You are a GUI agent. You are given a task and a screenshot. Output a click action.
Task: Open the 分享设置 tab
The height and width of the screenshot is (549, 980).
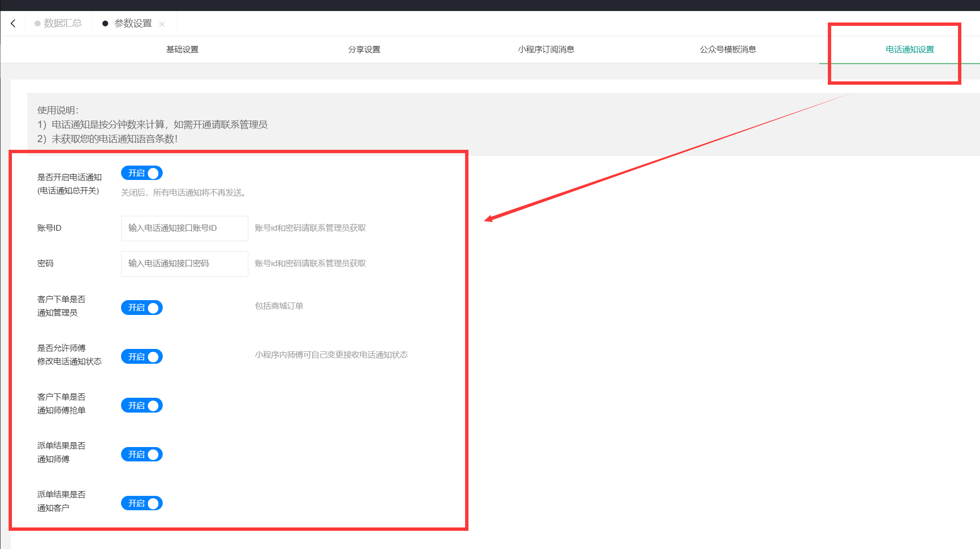click(364, 49)
